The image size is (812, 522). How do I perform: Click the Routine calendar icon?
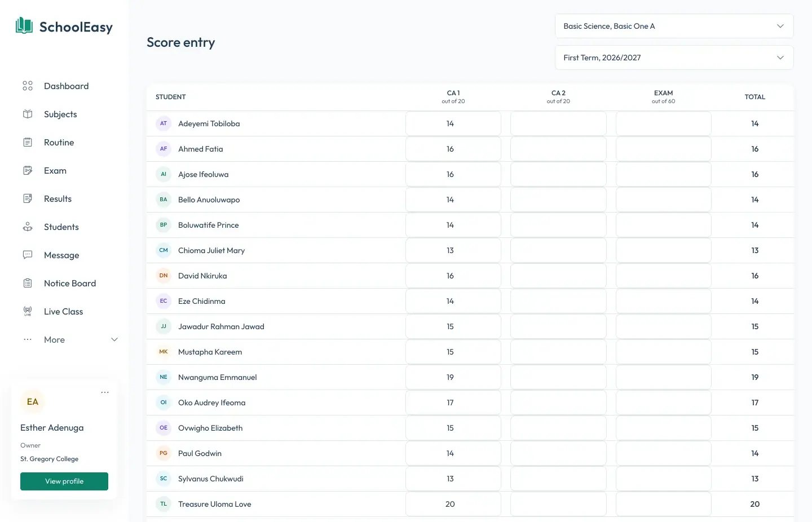(x=28, y=142)
